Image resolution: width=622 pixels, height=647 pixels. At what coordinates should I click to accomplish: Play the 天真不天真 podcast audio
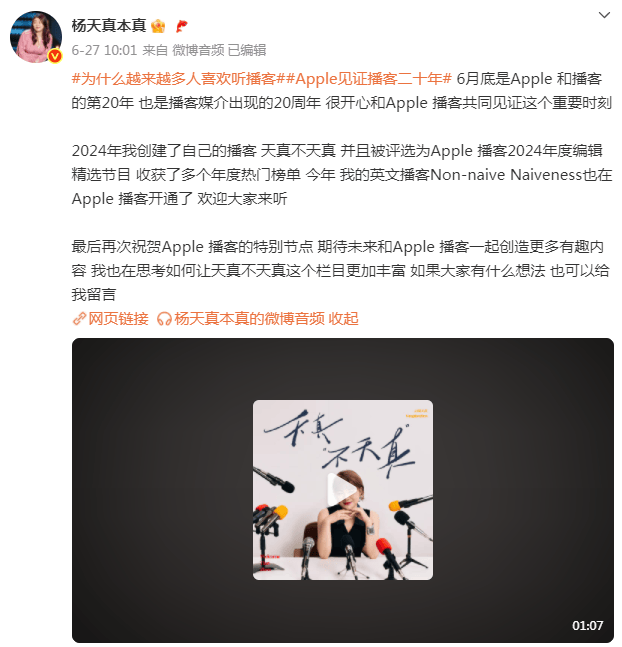[x=342, y=490]
